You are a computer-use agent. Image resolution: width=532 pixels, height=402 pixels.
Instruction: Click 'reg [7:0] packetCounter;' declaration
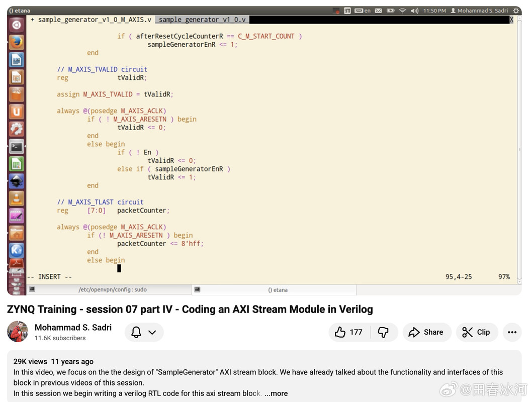(113, 211)
